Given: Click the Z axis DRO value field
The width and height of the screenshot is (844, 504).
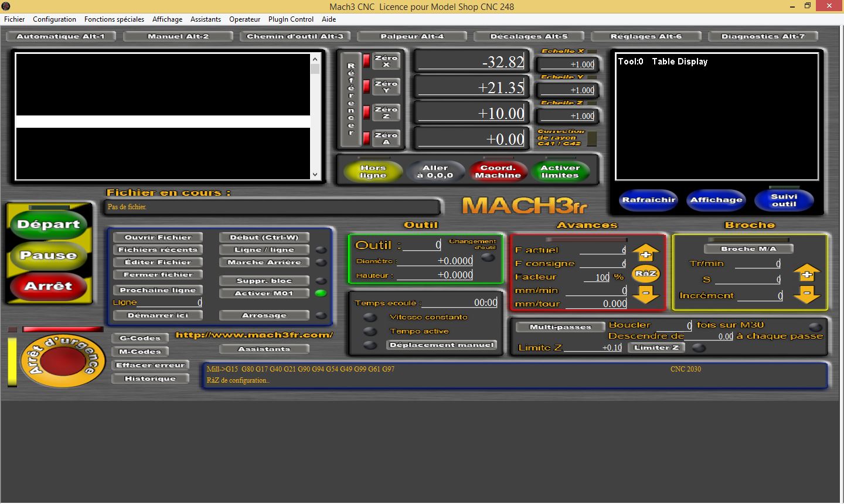Looking at the screenshot, I should tap(471, 113).
